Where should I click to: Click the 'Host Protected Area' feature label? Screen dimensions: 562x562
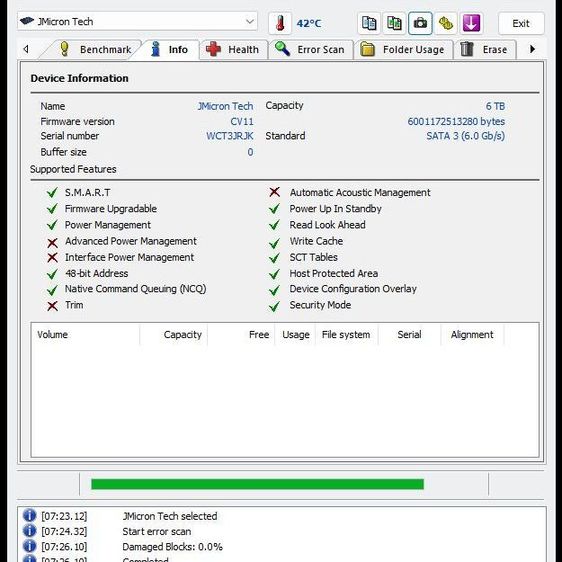[334, 273]
